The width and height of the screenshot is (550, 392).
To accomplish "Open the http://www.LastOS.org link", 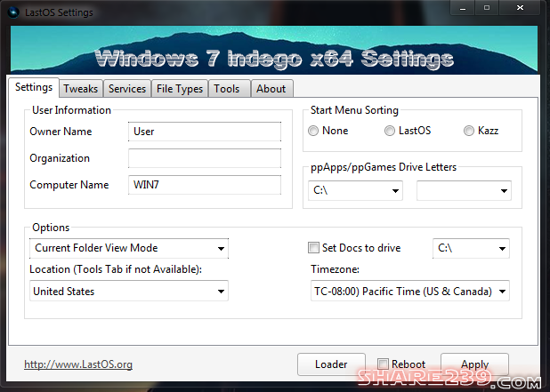I will coord(78,364).
